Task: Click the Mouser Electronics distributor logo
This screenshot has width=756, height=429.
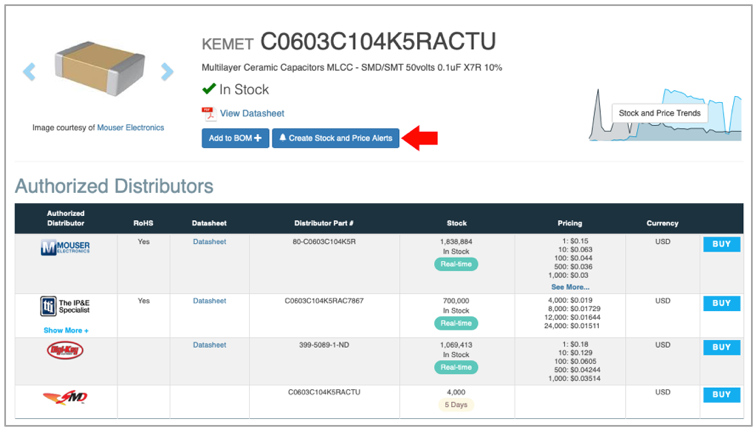Action: [x=66, y=247]
